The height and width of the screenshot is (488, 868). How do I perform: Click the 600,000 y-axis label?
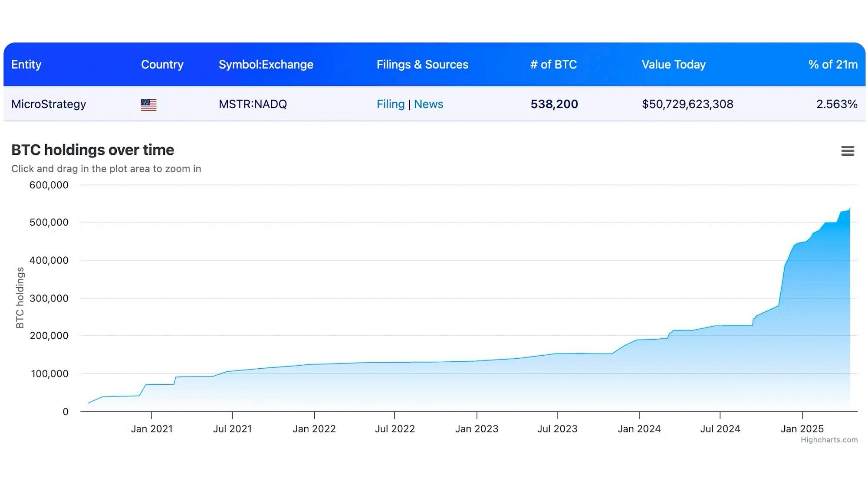coord(49,185)
